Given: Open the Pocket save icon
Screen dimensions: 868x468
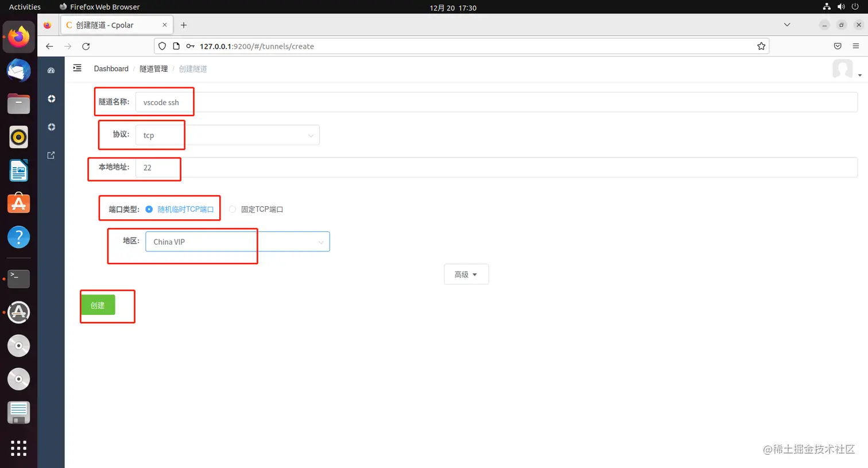Looking at the screenshot, I should (x=838, y=46).
